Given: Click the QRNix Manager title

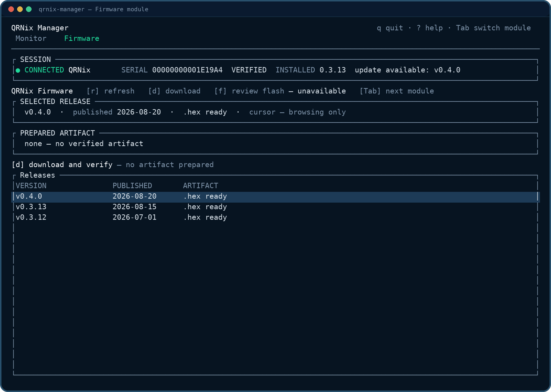Looking at the screenshot, I should (x=40, y=28).
